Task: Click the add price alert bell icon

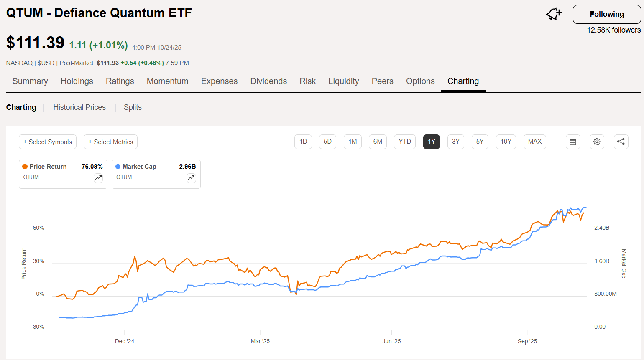Action: [554, 14]
